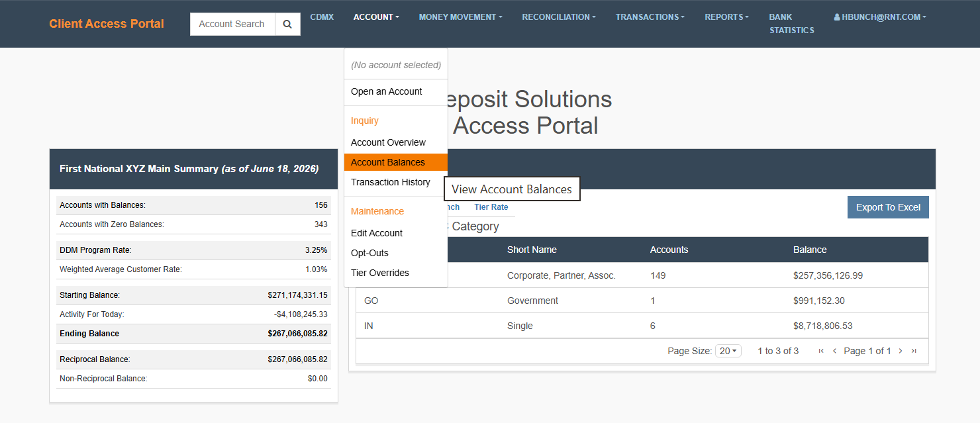Click Corporate, Partner, Assoc. cell

pos(562,275)
